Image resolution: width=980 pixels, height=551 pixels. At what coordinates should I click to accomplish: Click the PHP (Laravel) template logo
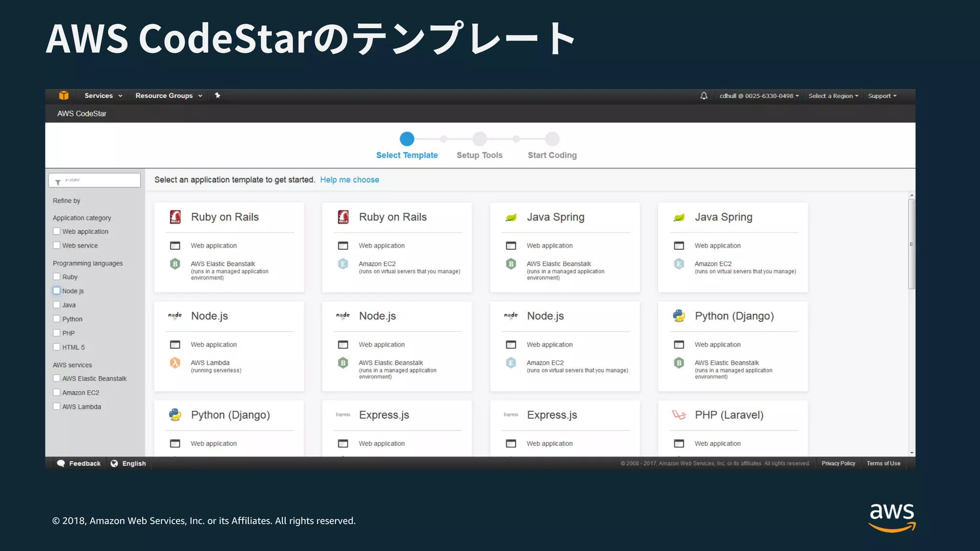point(679,415)
